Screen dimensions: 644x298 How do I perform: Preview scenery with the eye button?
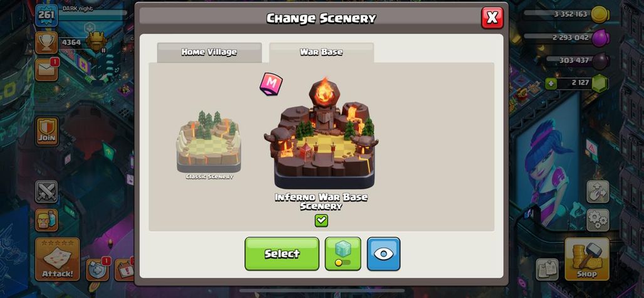383,253
